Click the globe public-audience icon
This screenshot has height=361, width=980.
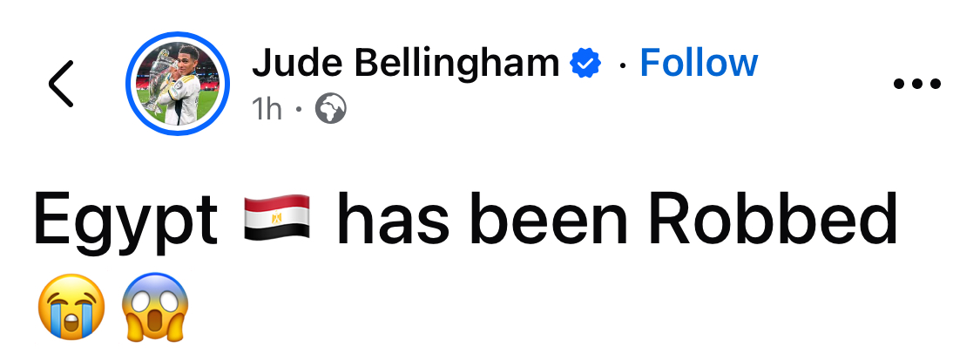(331, 109)
